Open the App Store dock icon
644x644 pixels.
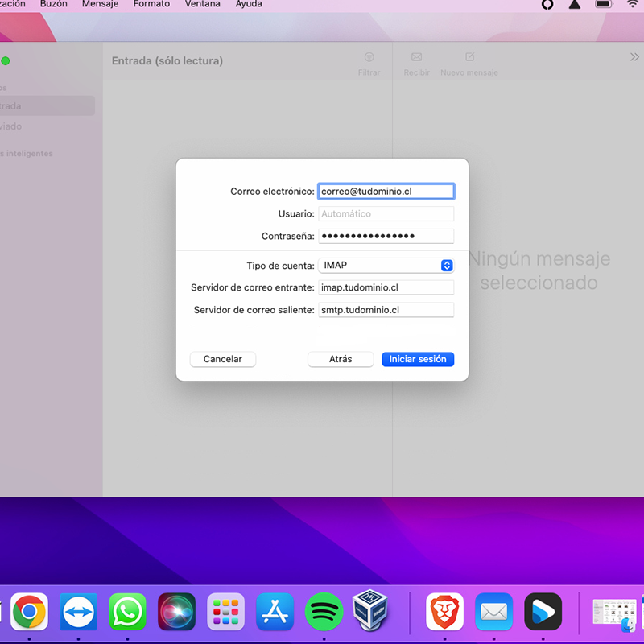pyautogui.click(x=275, y=613)
